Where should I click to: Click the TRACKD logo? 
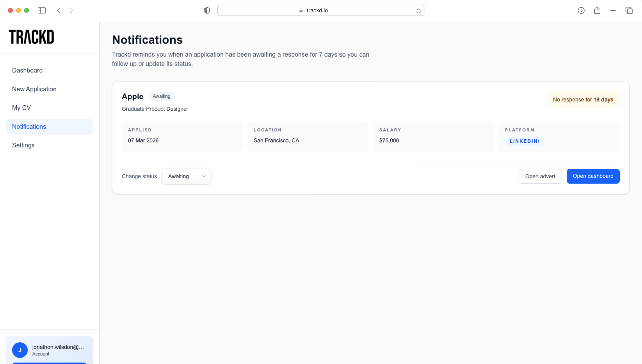pos(32,37)
